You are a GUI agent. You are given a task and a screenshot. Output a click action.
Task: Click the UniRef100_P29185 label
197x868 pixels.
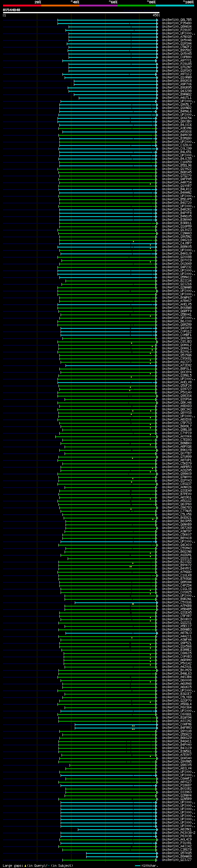point(177,64)
